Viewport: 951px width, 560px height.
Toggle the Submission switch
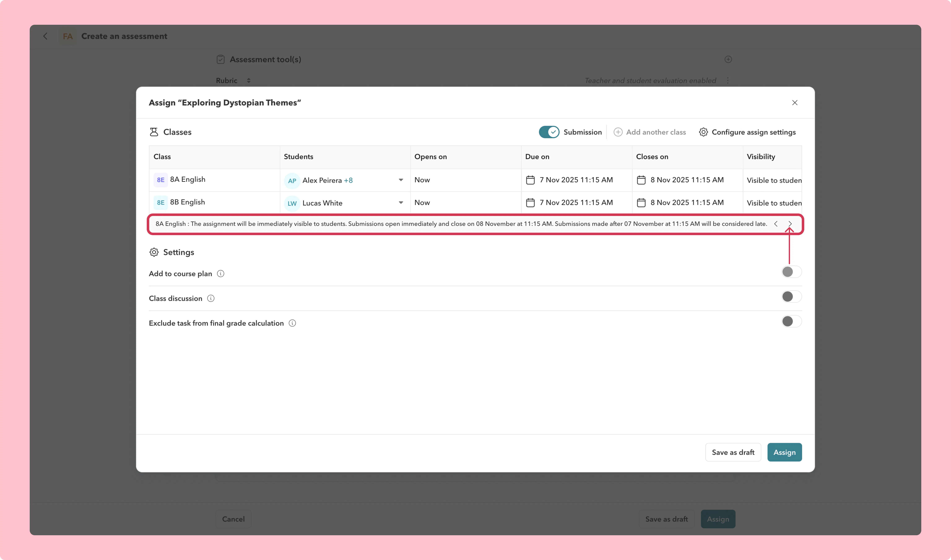(x=549, y=132)
